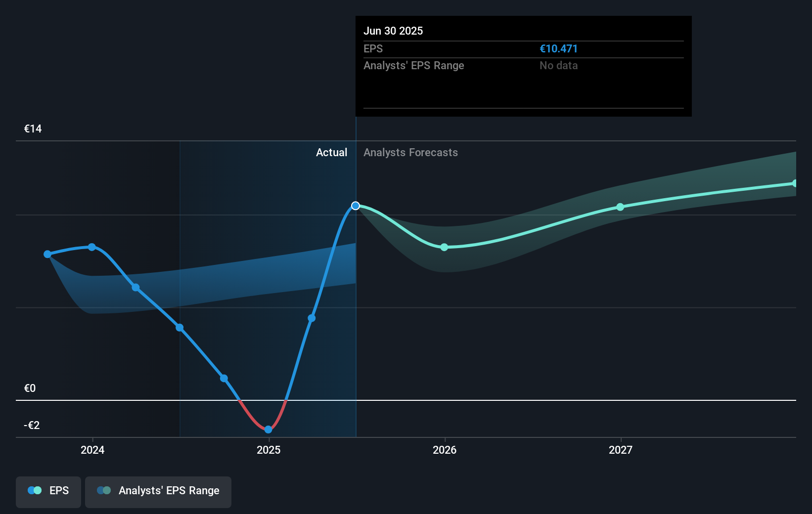Switch to the Analysts Forecasts section
The image size is (812, 514).
click(x=410, y=152)
